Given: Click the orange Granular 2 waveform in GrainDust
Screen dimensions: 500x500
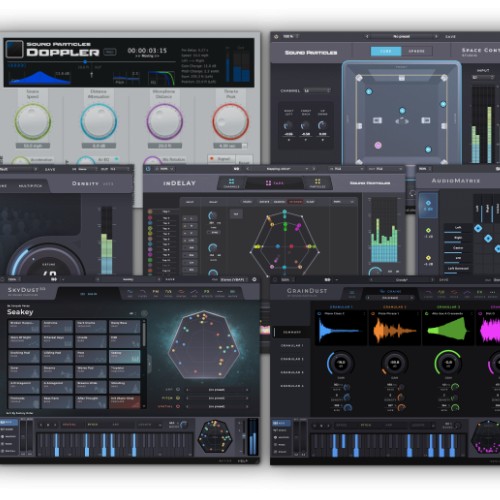Looking at the screenshot, I should pyautogui.click(x=395, y=330).
